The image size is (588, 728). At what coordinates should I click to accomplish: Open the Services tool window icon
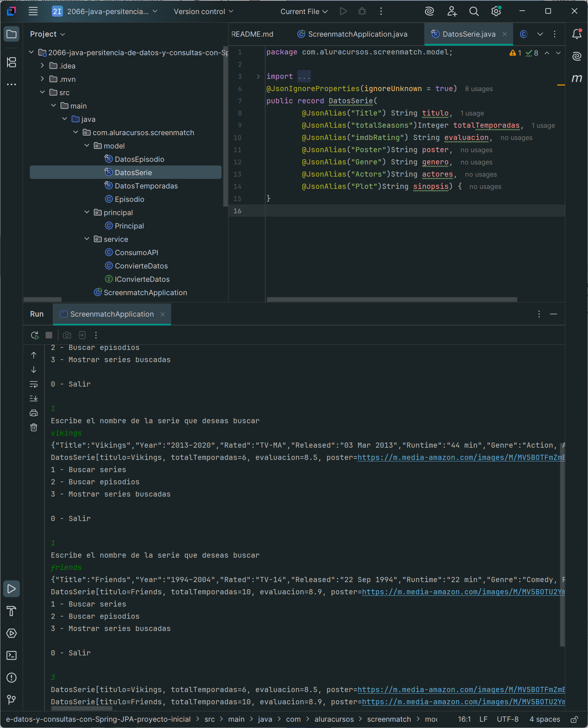point(11,633)
